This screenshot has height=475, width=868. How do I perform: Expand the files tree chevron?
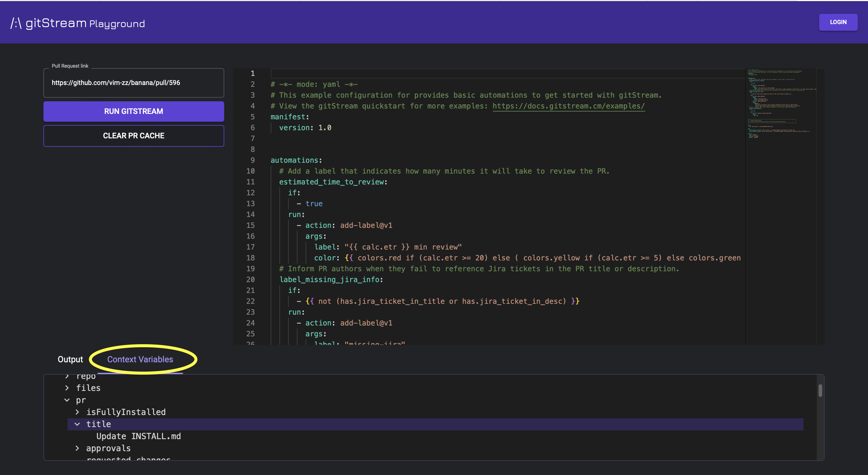pyautogui.click(x=67, y=388)
